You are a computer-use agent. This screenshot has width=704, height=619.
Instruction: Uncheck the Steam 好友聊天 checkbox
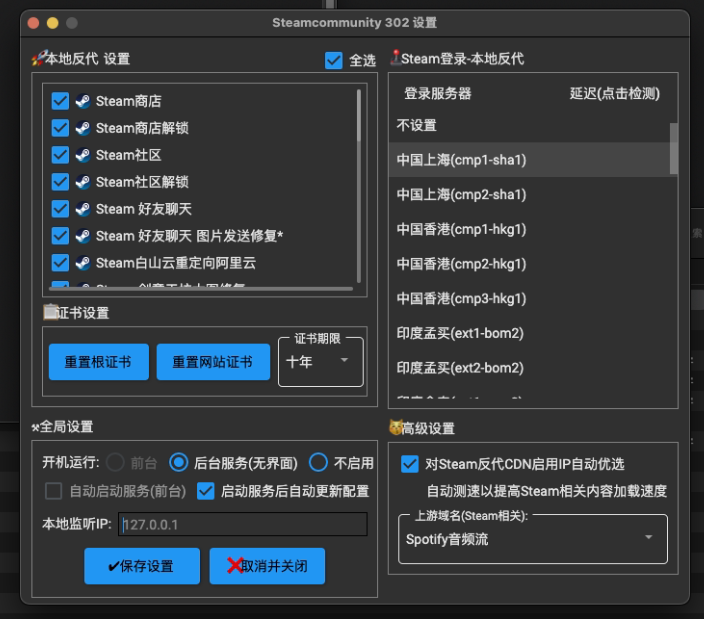[x=60, y=209]
